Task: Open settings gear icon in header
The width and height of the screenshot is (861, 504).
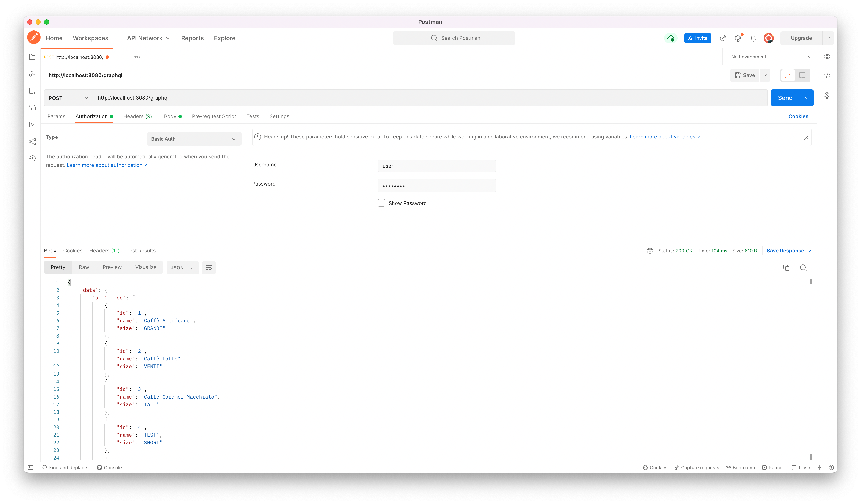Action: click(x=738, y=38)
